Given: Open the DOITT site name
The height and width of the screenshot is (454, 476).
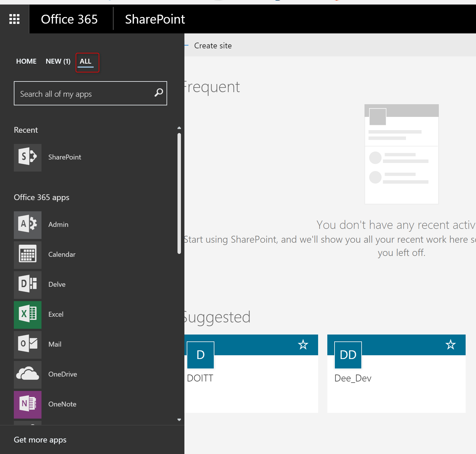Looking at the screenshot, I should coord(200,378).
